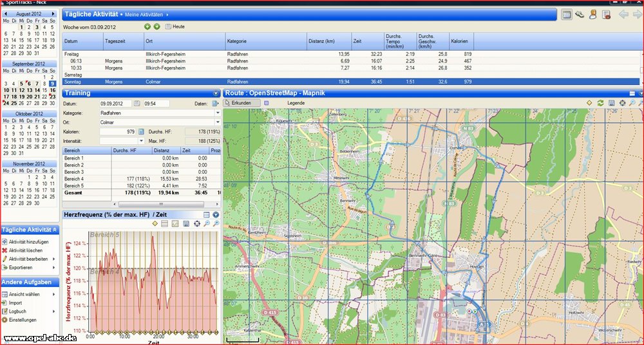Go to next week with green arrow
Image resolution: width=644 pixels, height=345 pixels.
point(156,26)
